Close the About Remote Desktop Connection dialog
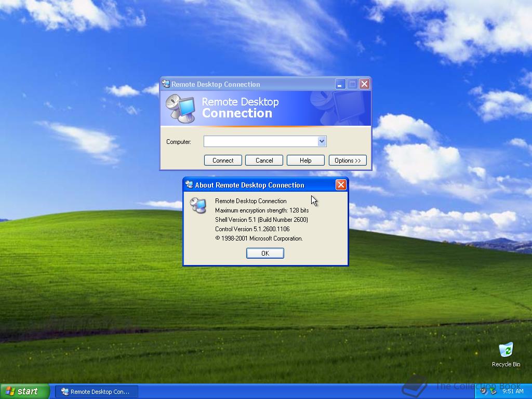 tap(341, 184)
